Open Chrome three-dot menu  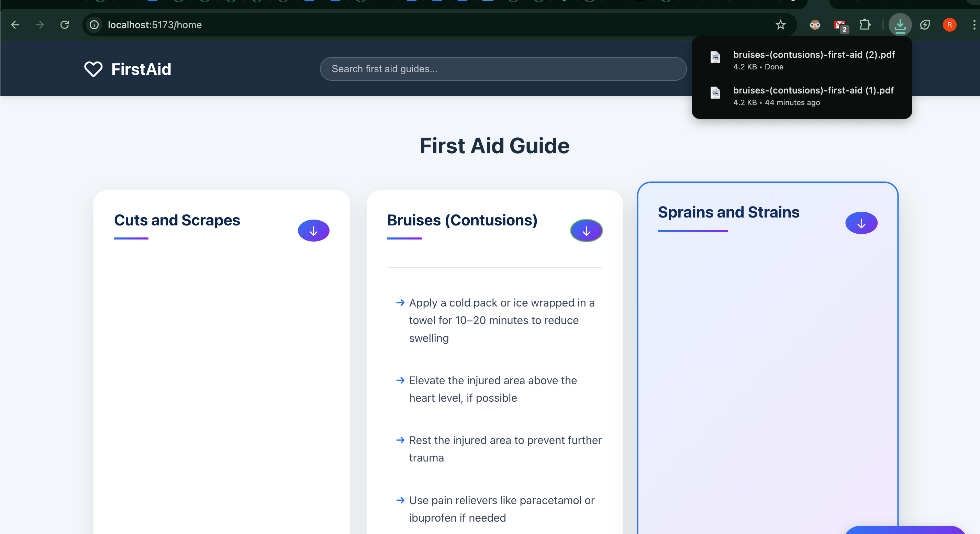click(x=973, y=25)
